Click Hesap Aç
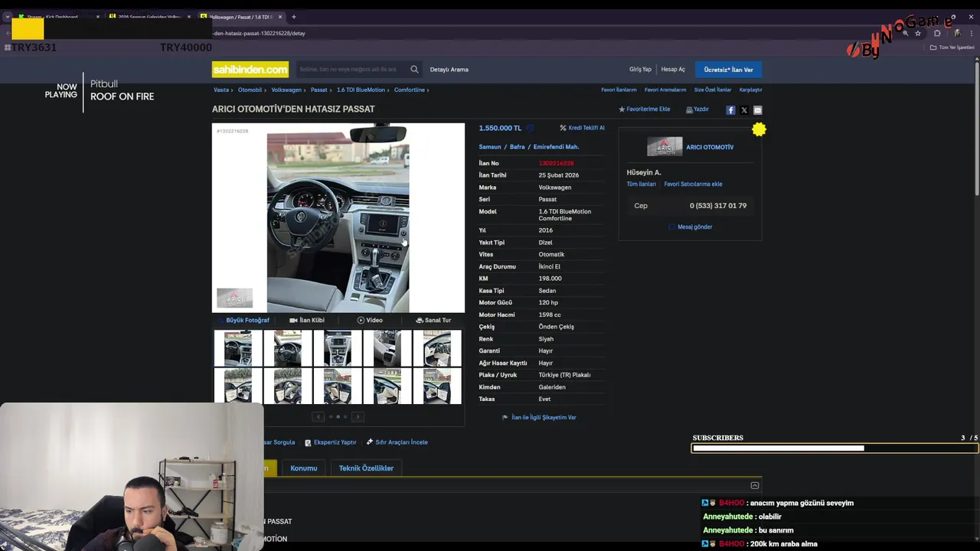The image size is (980, 551). 673,70
